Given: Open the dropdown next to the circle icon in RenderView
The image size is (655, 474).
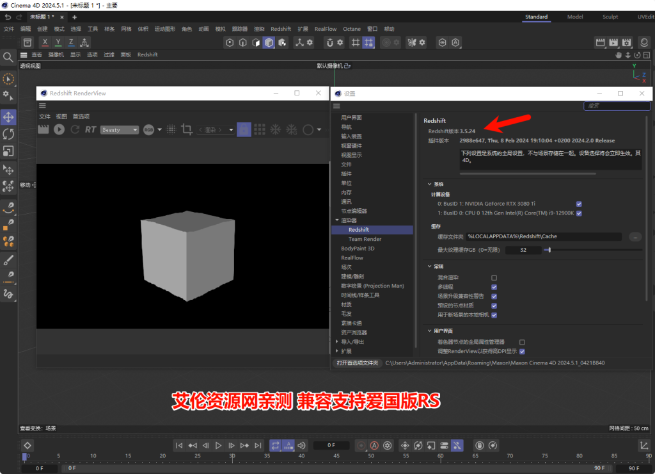Looking at the screenshot, I should (x=319, y=130).
